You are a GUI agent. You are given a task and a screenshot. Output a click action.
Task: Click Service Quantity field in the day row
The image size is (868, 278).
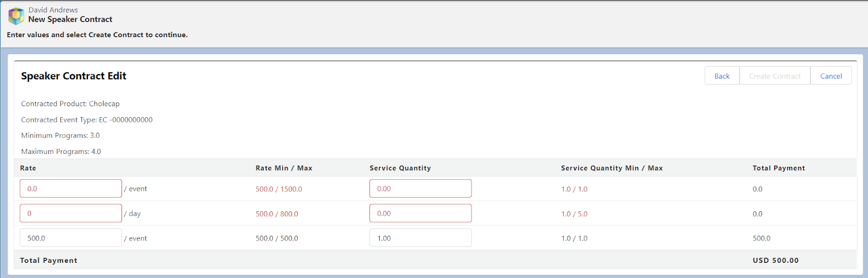[420, 214]
